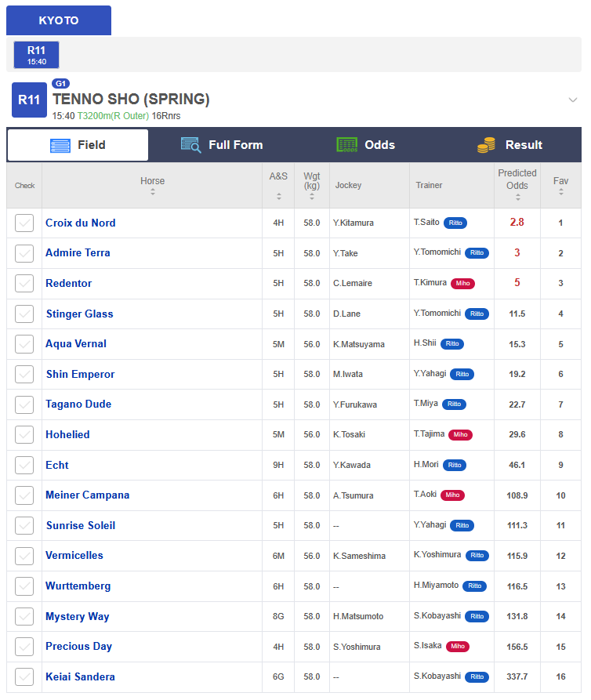Click trainer T.Saito
The width and height of the screenshot is (591, 700).
pos(426,222)
